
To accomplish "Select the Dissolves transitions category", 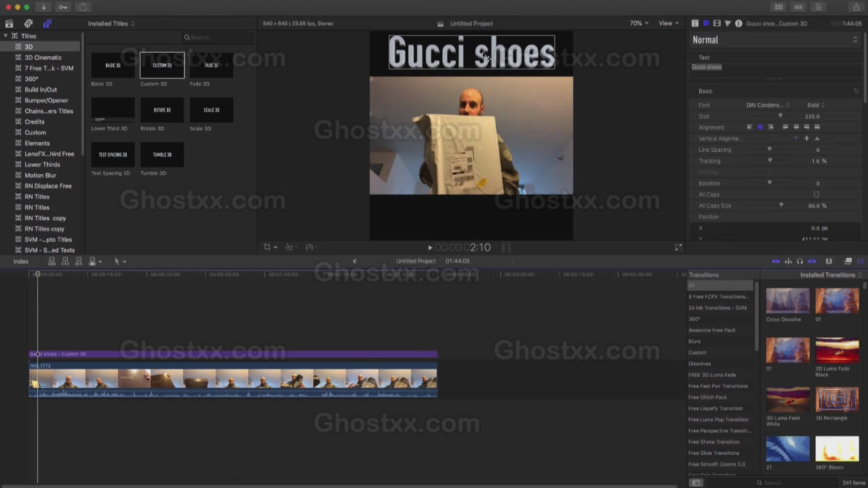I will [x=700, y=364].
